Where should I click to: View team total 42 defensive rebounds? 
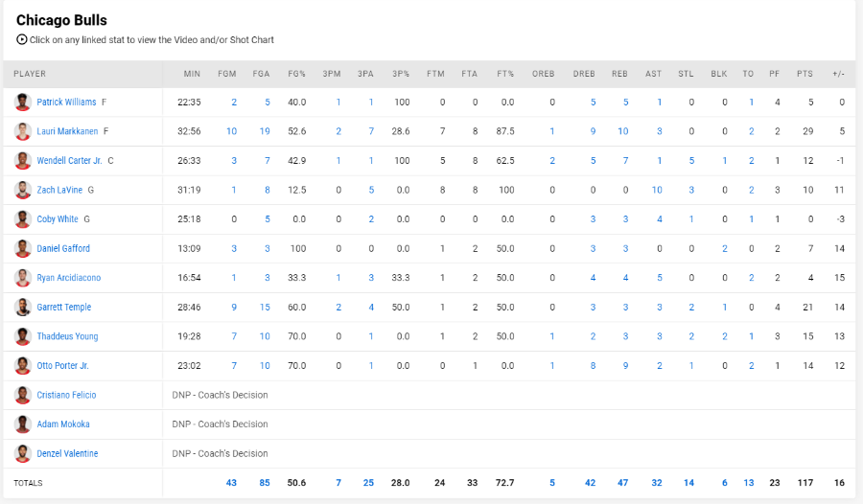[590, 483]
